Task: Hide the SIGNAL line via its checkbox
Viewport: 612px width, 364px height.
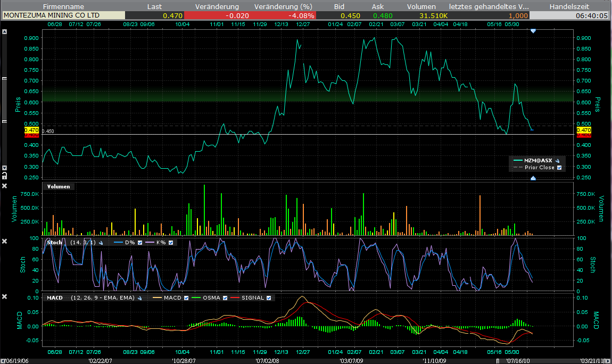Action: coord(269,298)
